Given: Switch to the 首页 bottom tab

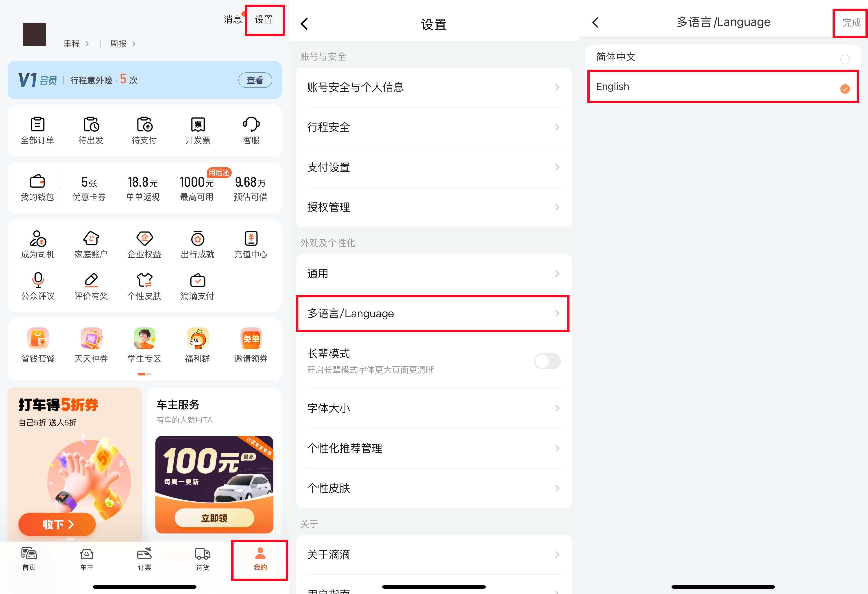Looking at the screenshot, I should pyautogui.click(x=29, y=559).
